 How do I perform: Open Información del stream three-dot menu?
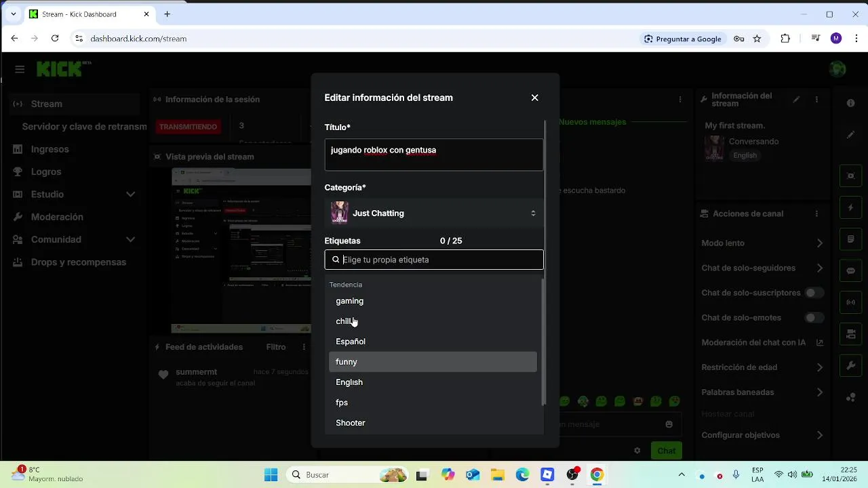pos(817,100)
